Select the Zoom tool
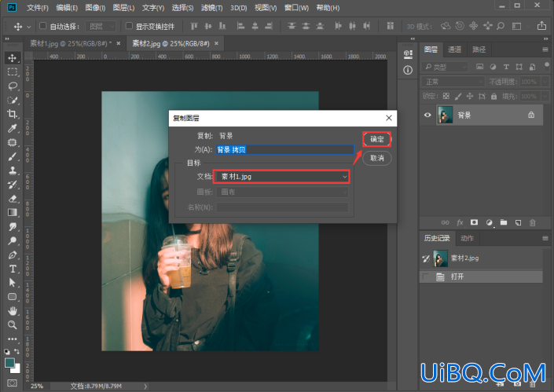Screen dimensions: 554x392 (13, 325)
